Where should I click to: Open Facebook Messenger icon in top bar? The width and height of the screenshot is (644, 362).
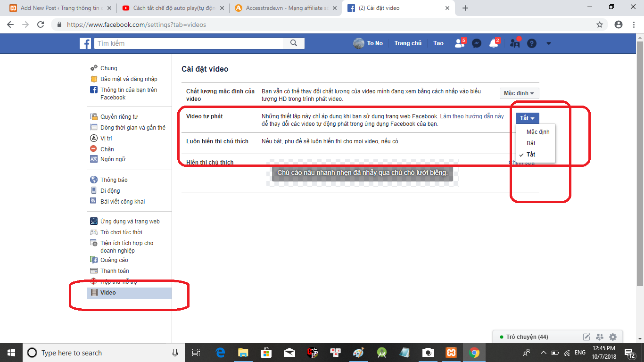click(477, 43)
